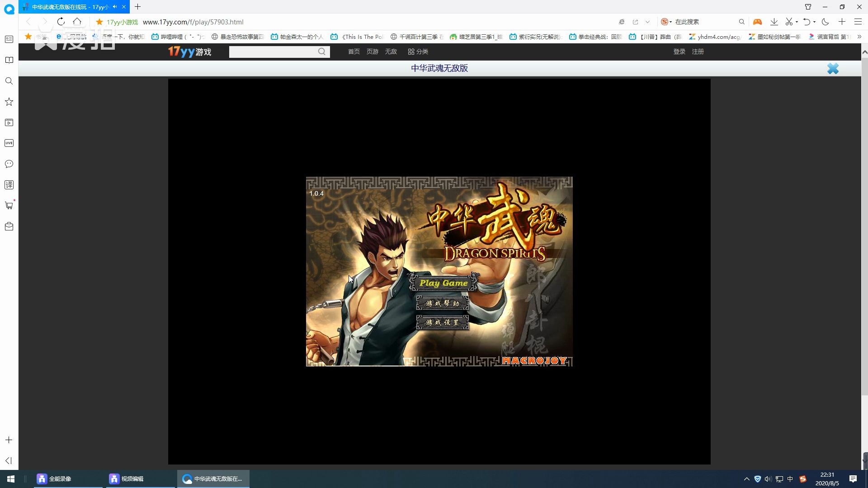The width and height of the screenshot is (868, 488).
Task: Open the notification center icon
Action: point(853,479)
